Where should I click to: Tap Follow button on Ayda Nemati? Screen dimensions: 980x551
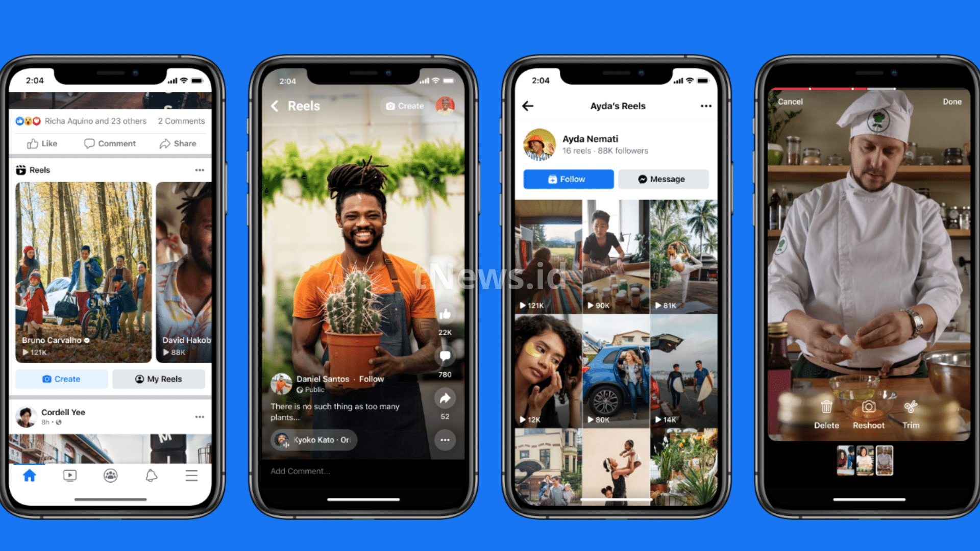point(569,178)
